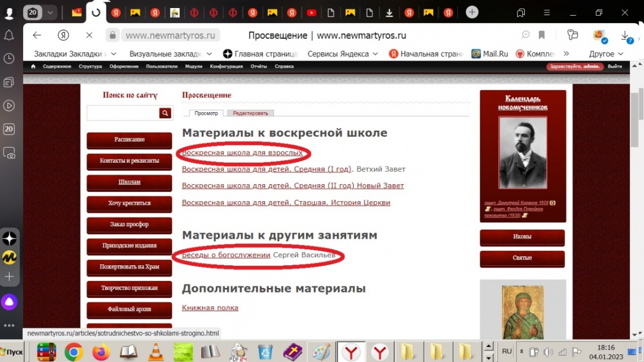Open the Структура admin menu item
The image size is (644, 362).
pyautogui.click(x=90, y=67)
